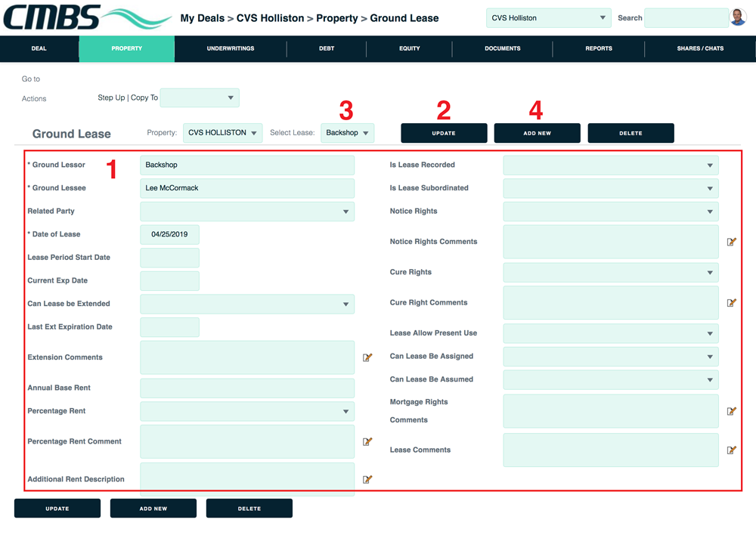Expand the Notice Rights dropdown

611,212
